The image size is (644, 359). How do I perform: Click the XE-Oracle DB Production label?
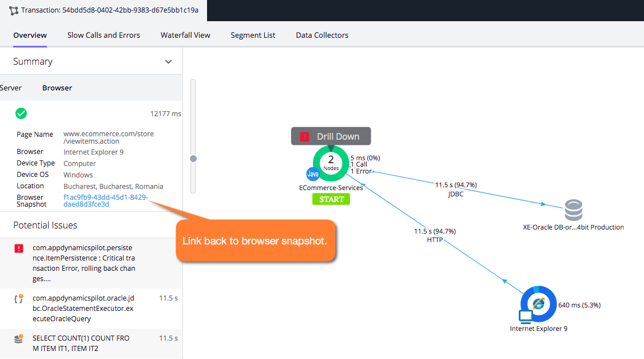coord(573,227)
